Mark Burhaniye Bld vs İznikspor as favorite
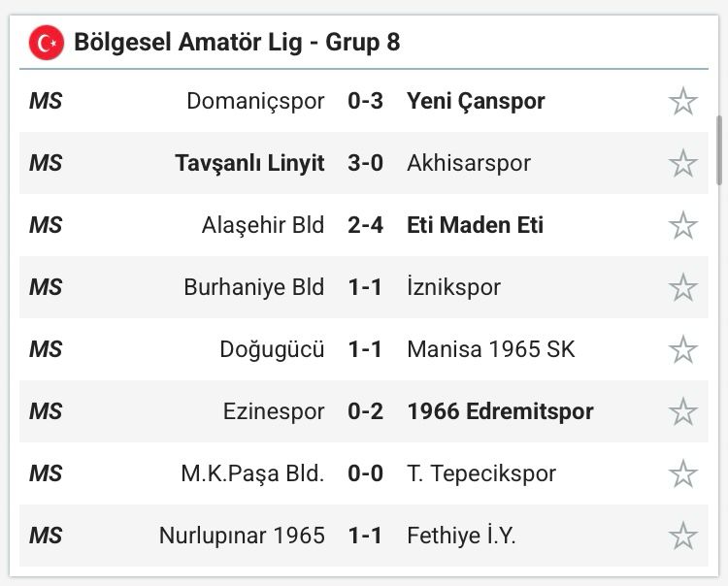Image resolution: width=728 pixels, height=586 pixels. coord(683,287)
